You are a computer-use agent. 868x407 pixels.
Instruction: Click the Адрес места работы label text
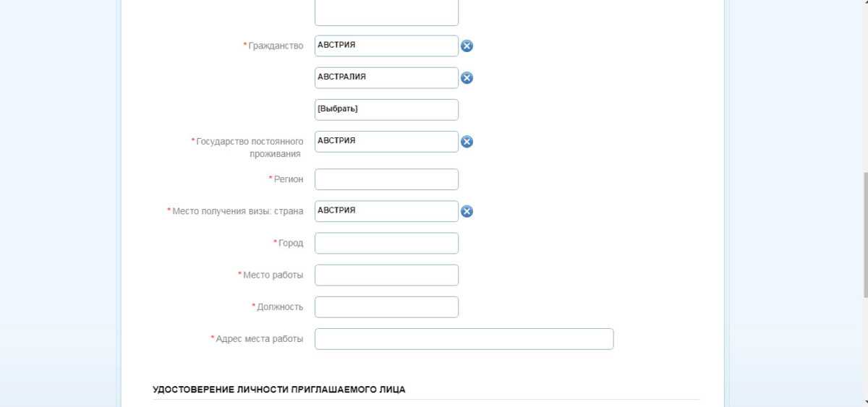259,338
